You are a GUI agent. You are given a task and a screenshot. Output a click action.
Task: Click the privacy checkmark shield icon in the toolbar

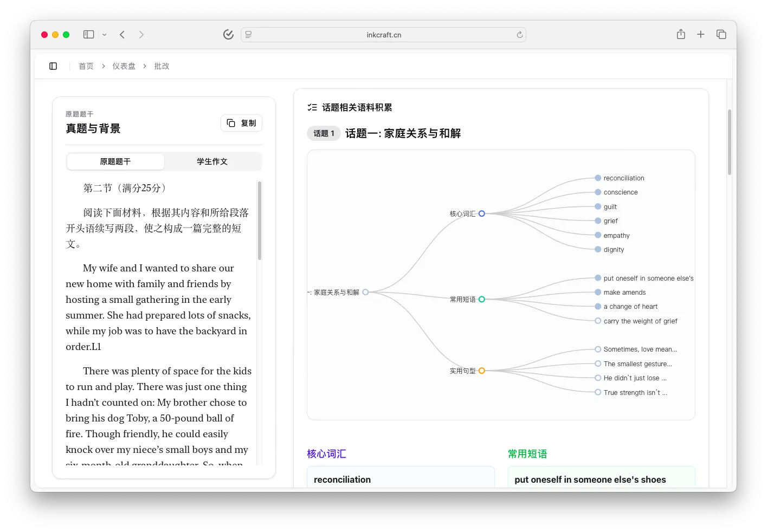pyautogui.click(x=228, y=34)
